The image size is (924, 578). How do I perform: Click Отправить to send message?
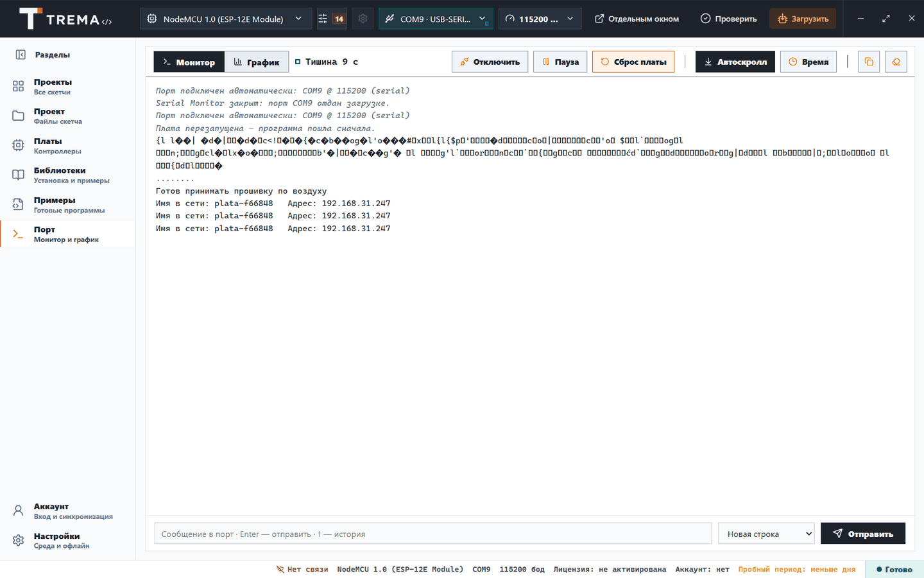[x=863, y=534]
